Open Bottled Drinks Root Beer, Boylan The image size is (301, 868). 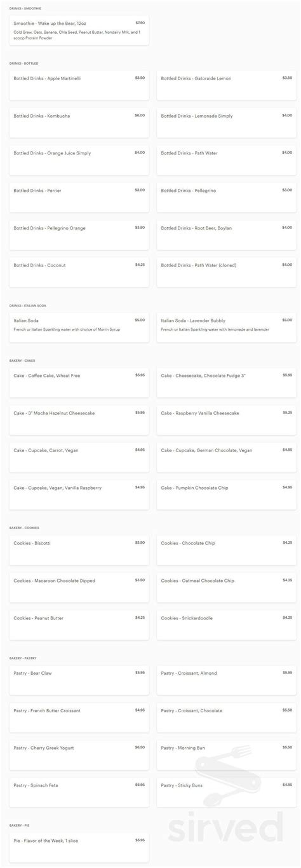tap(227, 235)
